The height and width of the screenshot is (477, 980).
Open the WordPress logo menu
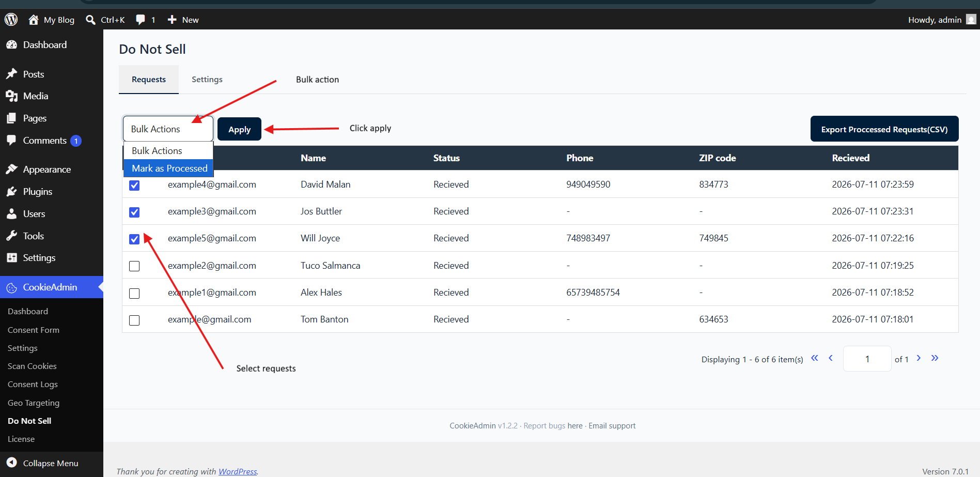click(x=11, y=20)
